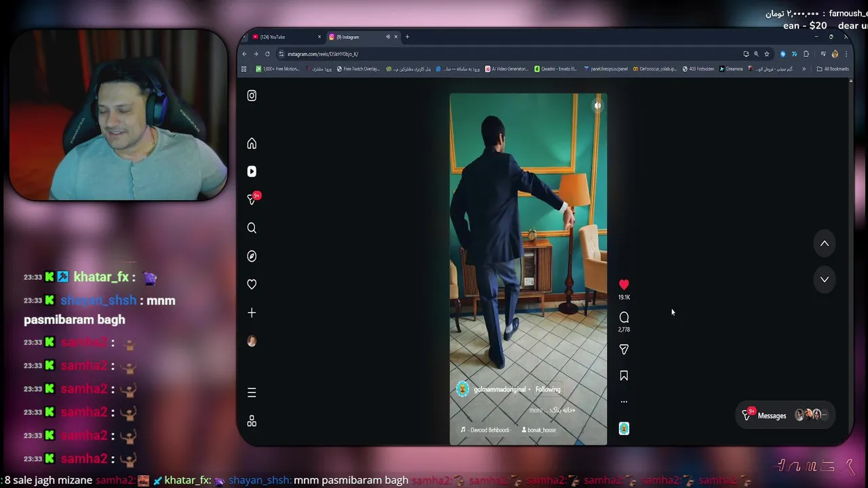Open AI Video Generator bookmark
The width and height of the screenshot is (868, 488).
507,68
